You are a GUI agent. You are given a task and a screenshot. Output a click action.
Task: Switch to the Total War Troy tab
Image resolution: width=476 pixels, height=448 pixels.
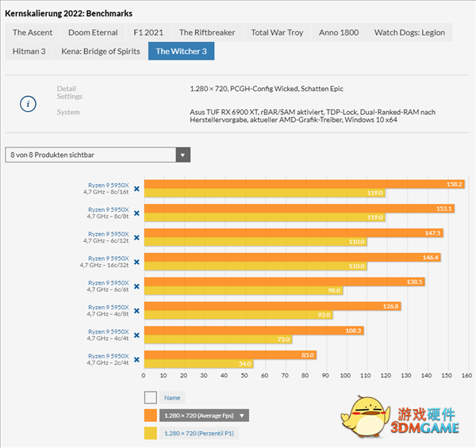click(x=277, y=33)
